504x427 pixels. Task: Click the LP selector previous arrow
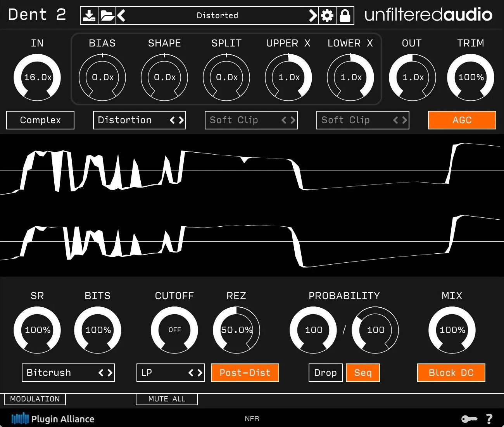click(191, 373)
